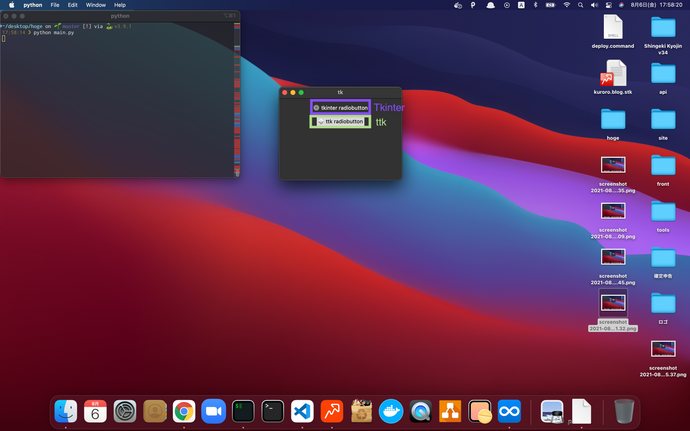The height and width of the screenshot is (431, 690).
Task: Open the Calendar app in the dock
Action: (x=95, y=411)
